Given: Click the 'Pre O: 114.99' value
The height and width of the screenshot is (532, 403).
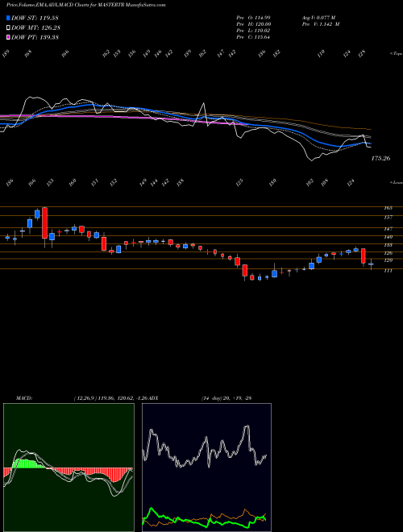Looking at the screenshot, I should 253,17.
